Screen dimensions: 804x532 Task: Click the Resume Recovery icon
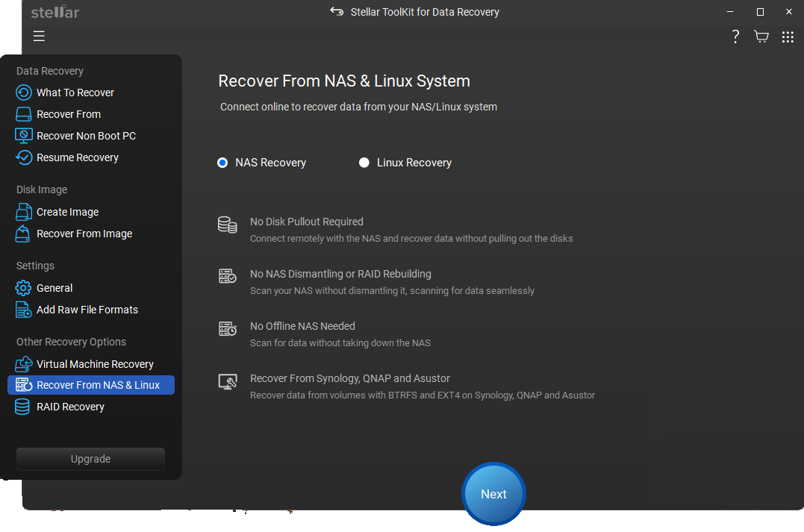click(25, 157)
